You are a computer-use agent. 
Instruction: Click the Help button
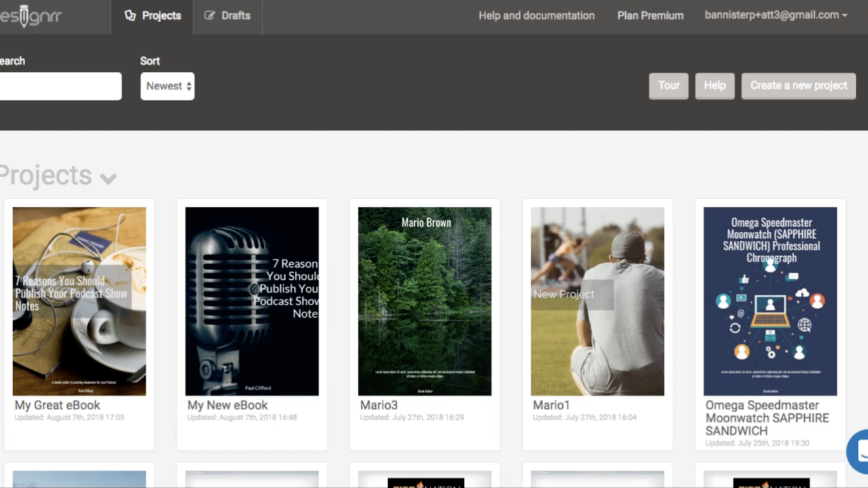pyautogui.click(x=714, y=85)
